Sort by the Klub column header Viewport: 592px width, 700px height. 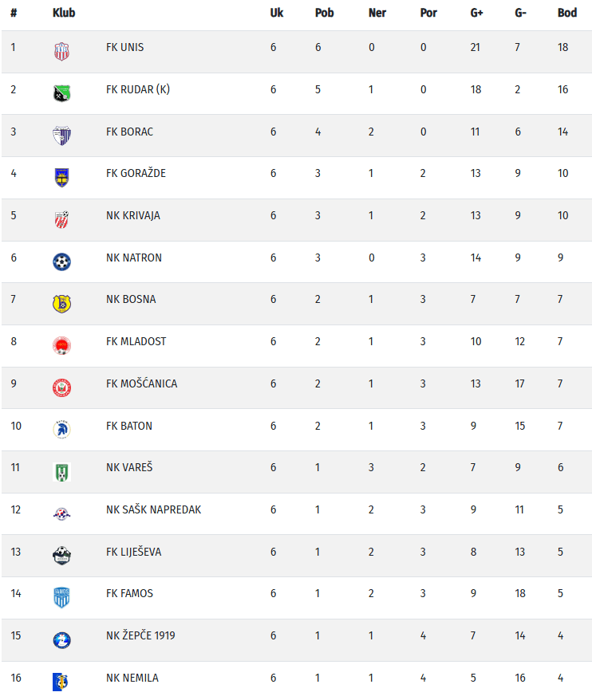click(x=64, y=13)
